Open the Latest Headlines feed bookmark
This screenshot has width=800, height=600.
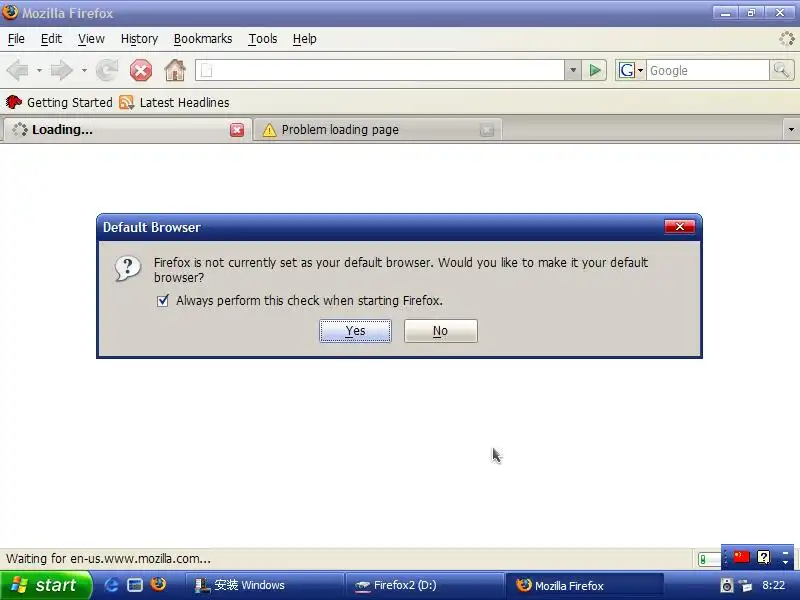(x=174, y=103)
